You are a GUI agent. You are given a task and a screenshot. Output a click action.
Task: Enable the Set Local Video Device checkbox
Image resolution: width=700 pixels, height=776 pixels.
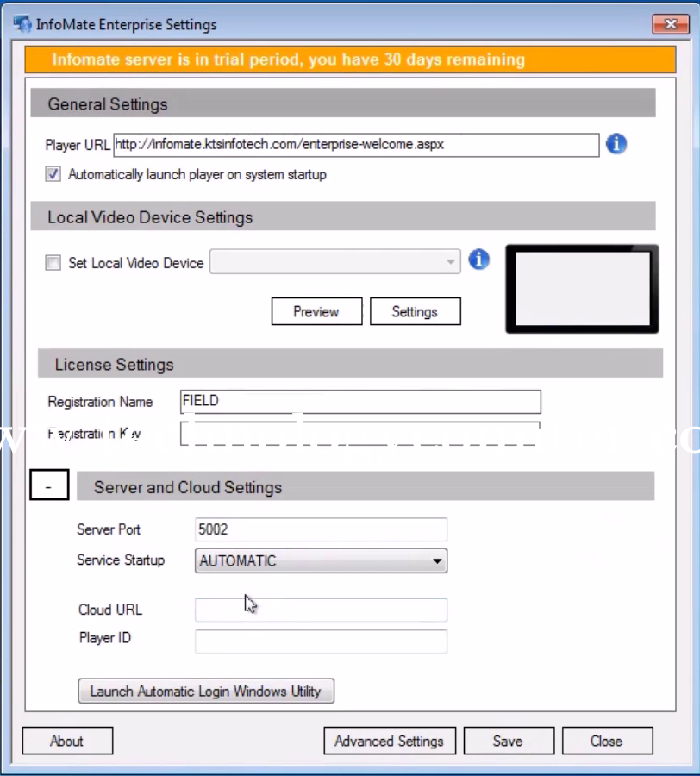53,262
